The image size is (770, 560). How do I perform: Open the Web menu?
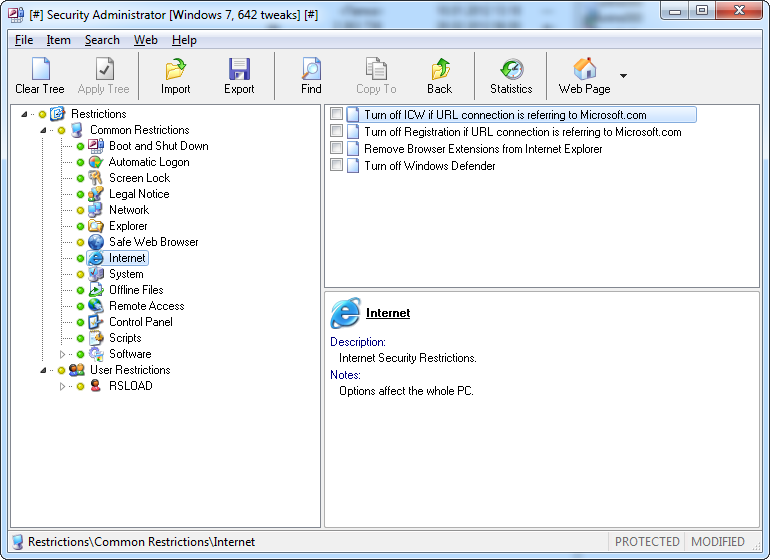[146, 40]
